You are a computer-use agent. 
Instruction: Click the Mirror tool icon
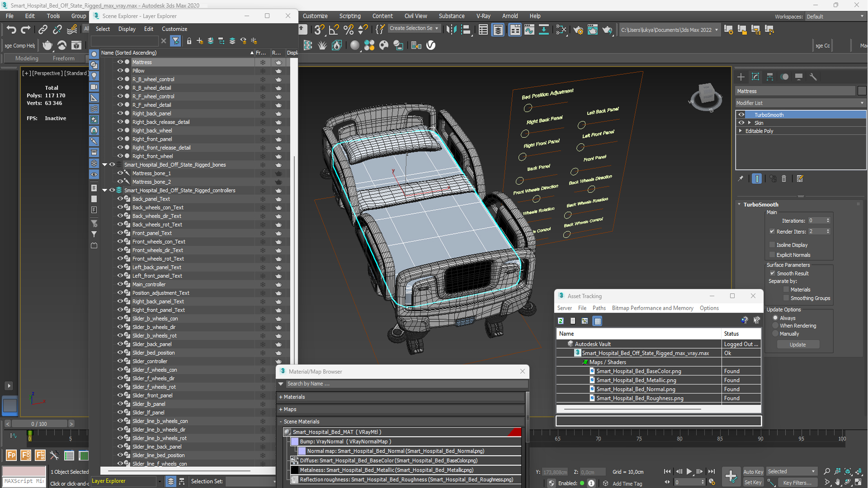[x=451, y=30]
